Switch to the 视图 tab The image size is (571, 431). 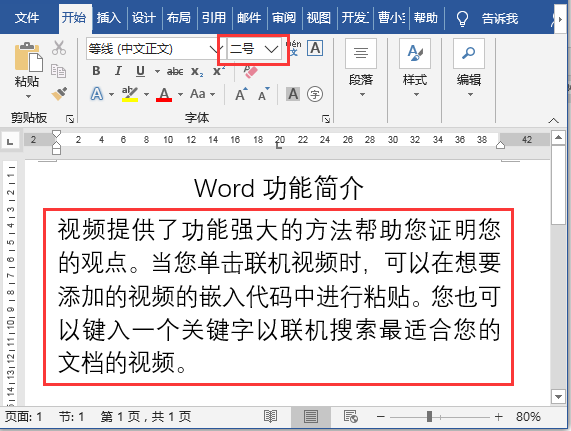pyautogui.click(x=319, y=17)
